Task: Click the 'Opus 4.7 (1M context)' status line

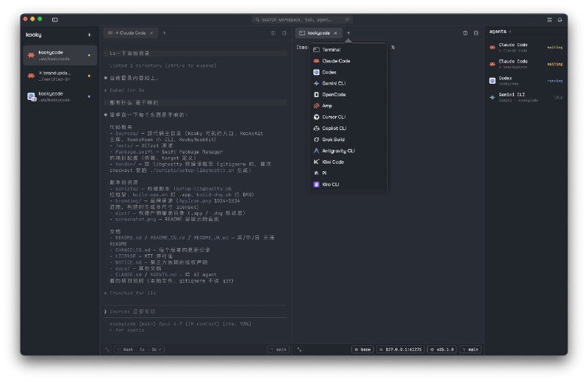Action: [180, 324]
